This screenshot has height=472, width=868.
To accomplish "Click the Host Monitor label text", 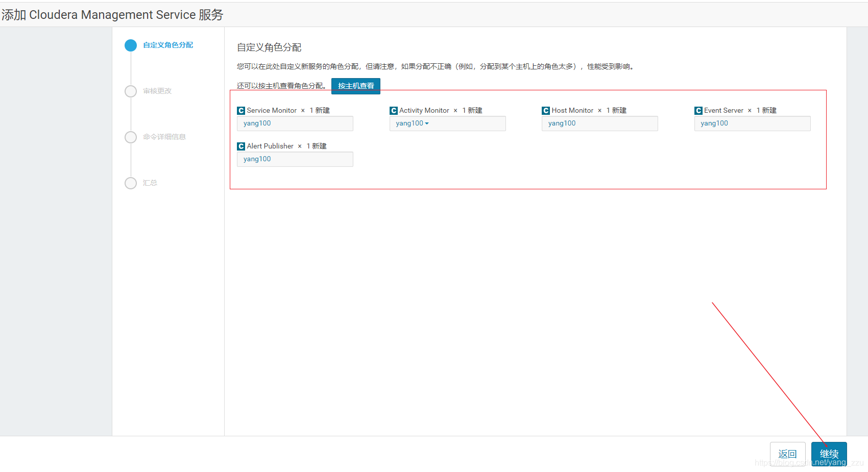I will [572, 111].
